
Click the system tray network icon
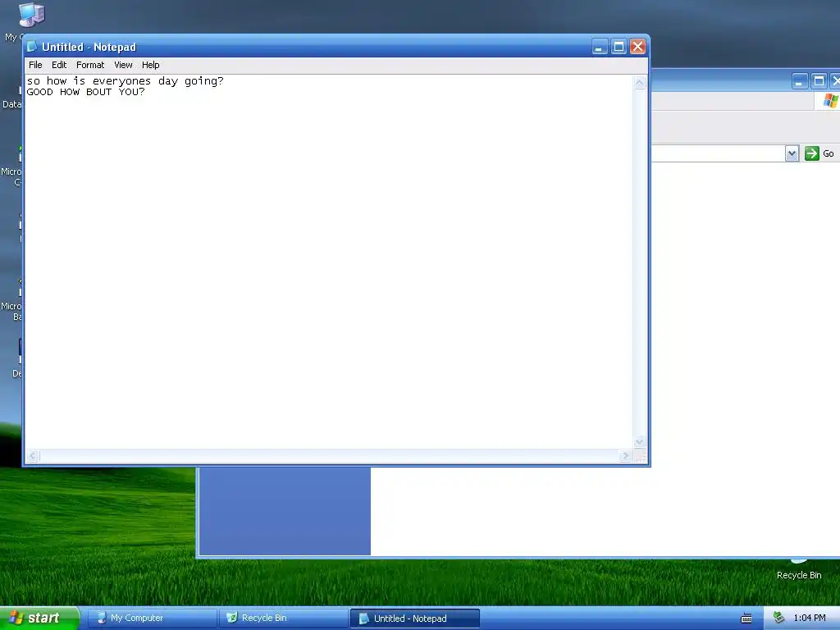pos(778,619)
